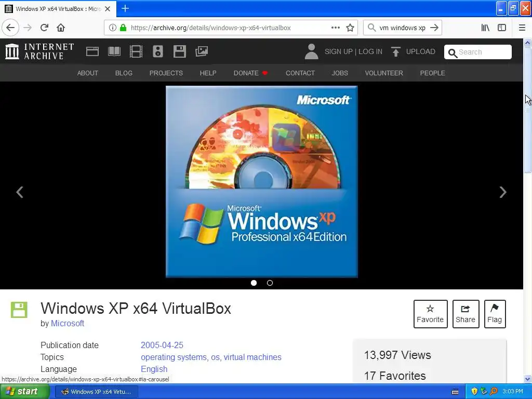Open the Microsoft author link
This screenshot has width=532, height=399.
pyautogui.click(x=68, y=323)
